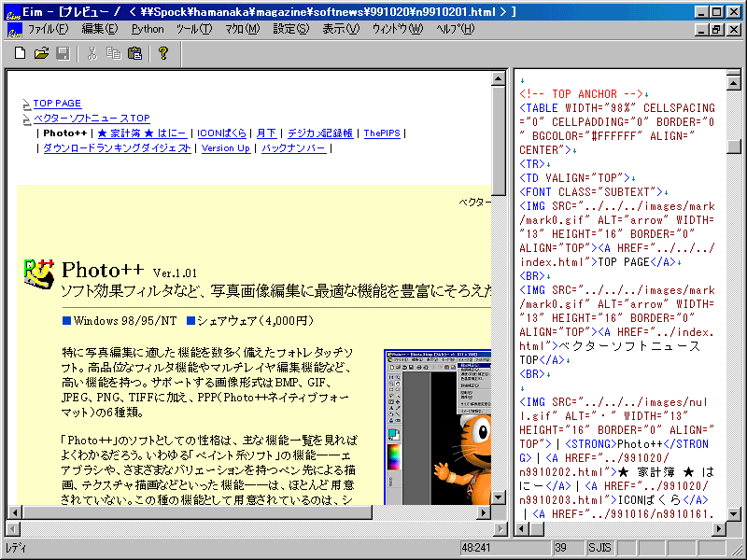Screen dimensions: 747x560
Task: Open the デジカメ記録帳 link
Action: 320,133
